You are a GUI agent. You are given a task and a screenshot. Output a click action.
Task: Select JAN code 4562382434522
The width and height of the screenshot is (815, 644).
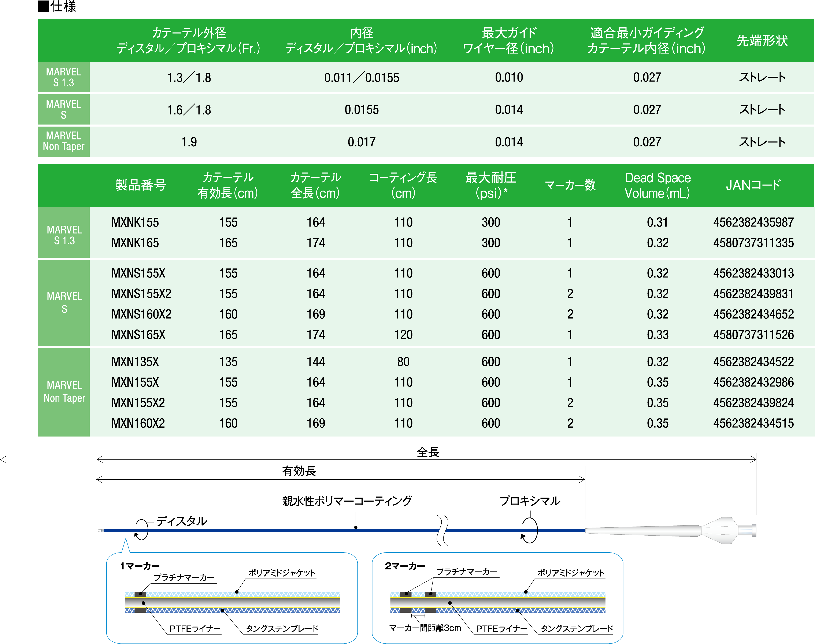[x=753, y=362]
